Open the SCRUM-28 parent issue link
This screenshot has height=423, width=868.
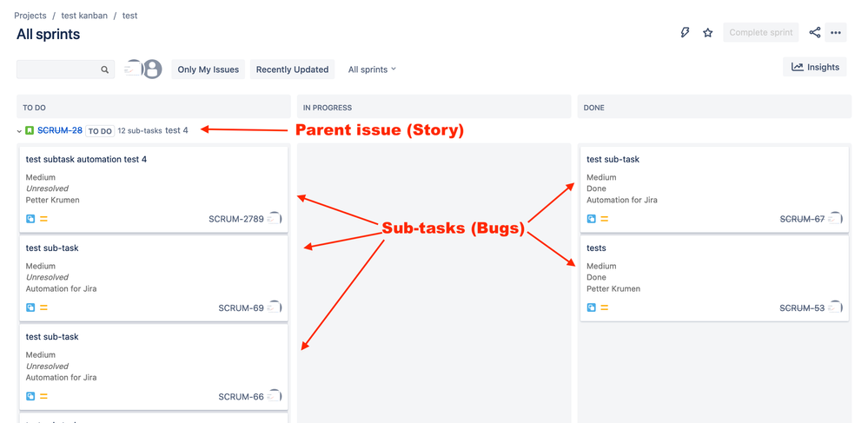60,130
